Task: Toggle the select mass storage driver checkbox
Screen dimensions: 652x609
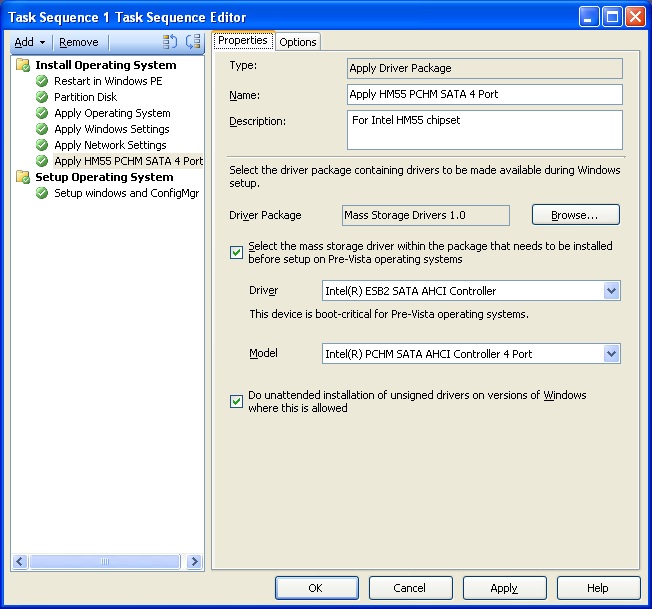Action: [236, 252]
